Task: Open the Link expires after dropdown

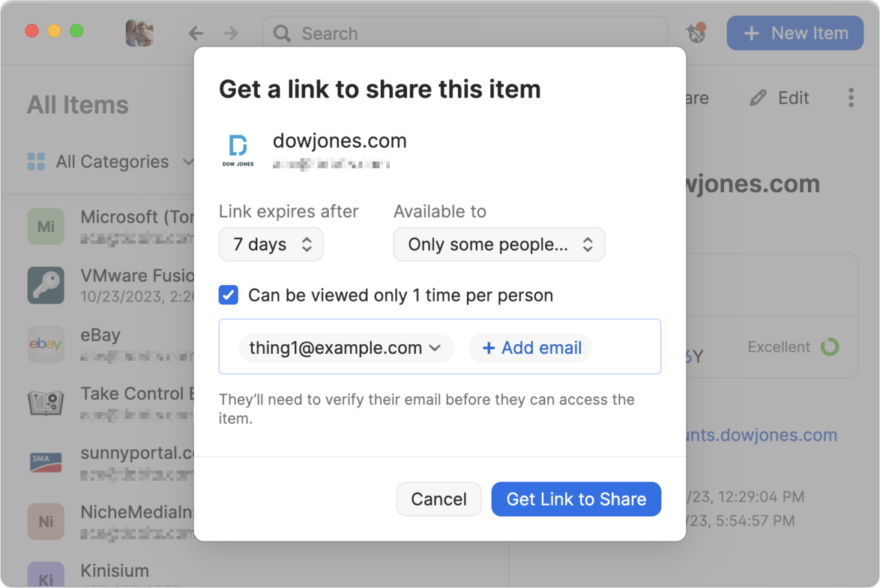Action: click(271, 245)
